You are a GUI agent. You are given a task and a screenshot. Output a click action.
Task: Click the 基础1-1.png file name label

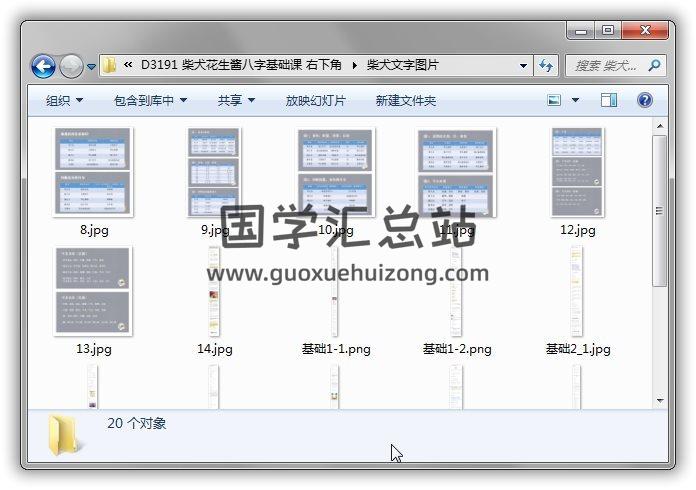click(336, 349)
